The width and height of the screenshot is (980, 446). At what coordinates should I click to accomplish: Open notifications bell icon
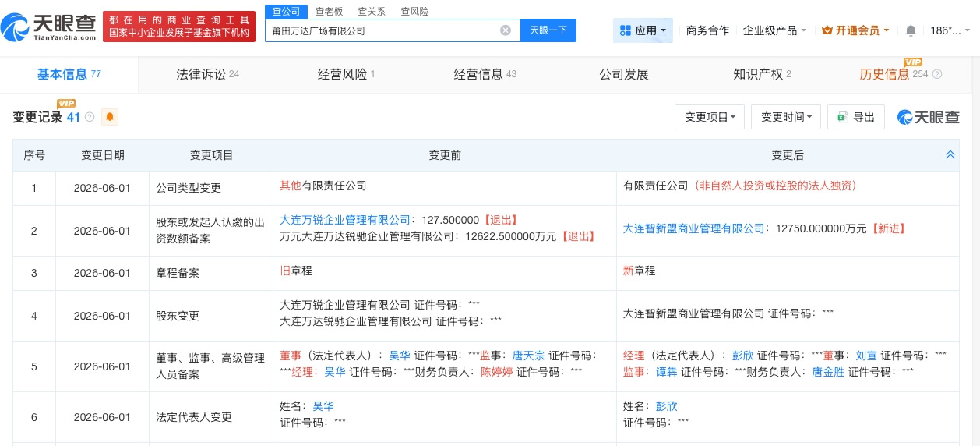[x=911, y=30]
